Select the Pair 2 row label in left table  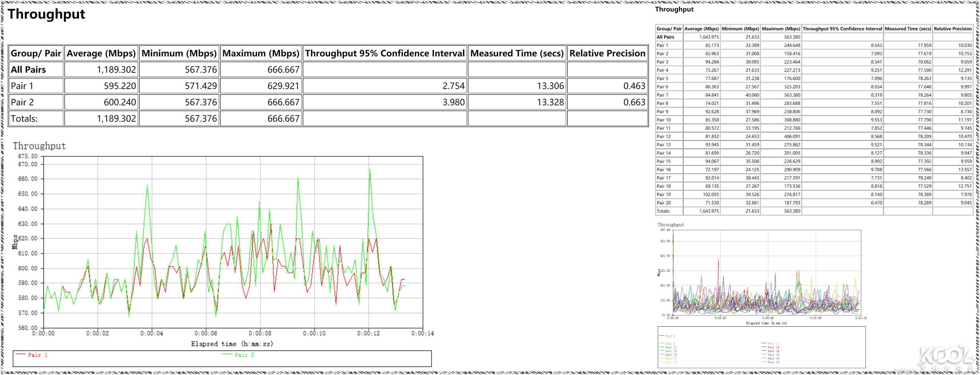(x=22, y=102)
